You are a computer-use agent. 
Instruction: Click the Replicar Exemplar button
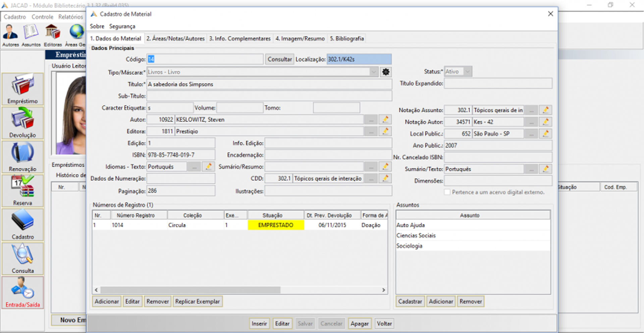tap(197, 301)
